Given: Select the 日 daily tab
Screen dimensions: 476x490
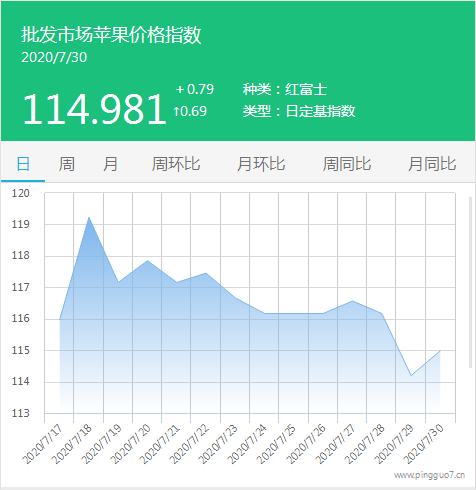Looking at the screenshot, I should pyautogui.click(x=23, y=164).
